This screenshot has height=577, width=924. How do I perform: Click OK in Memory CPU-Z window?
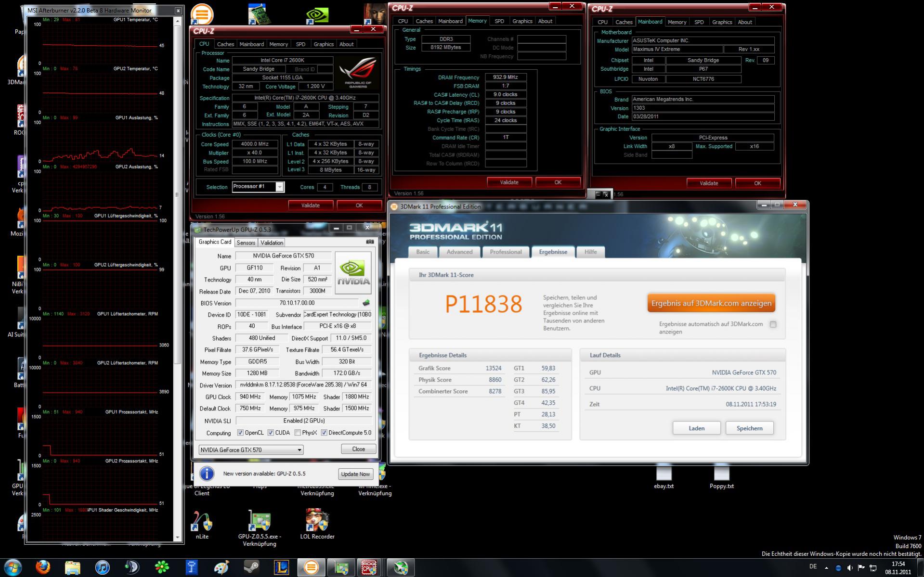pos(558,182)
